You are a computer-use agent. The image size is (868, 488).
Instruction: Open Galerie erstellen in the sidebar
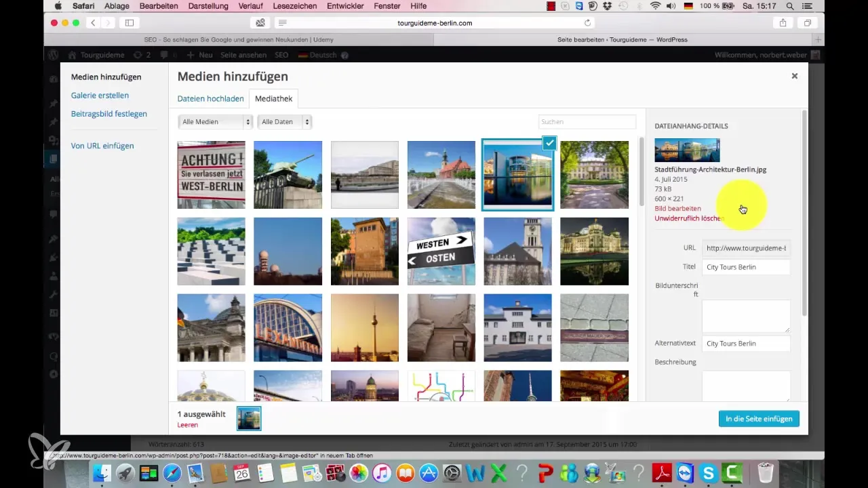tap(100, 96)
